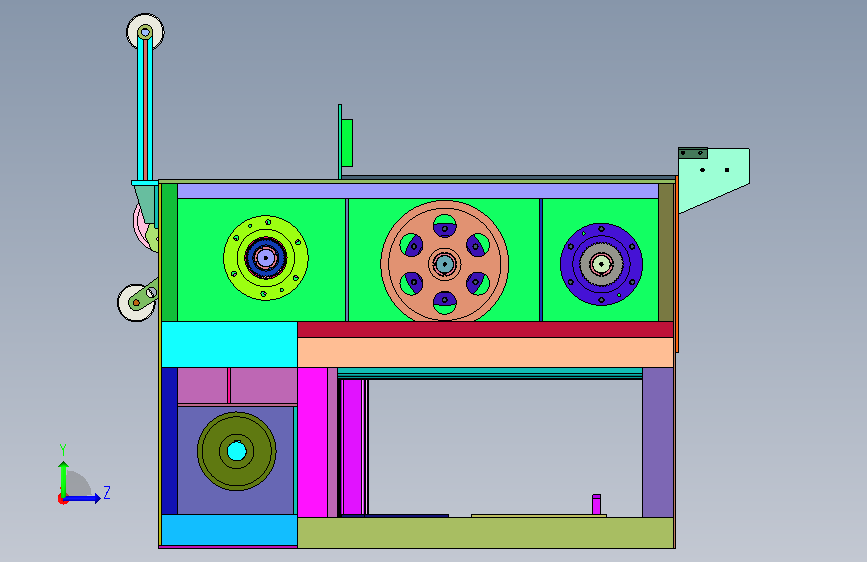Select the small bright green block on top

coord(347,143)
